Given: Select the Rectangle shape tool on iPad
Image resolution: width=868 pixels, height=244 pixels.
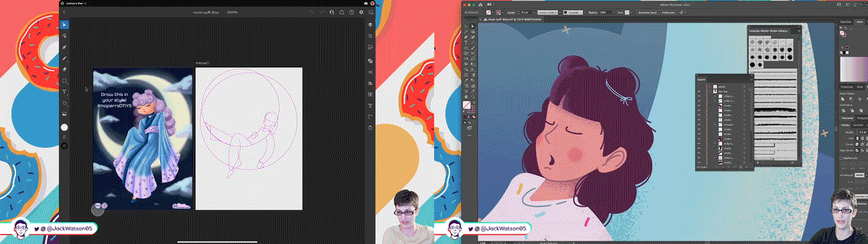Looking at the screenshot, I should (x=65, y=81).
